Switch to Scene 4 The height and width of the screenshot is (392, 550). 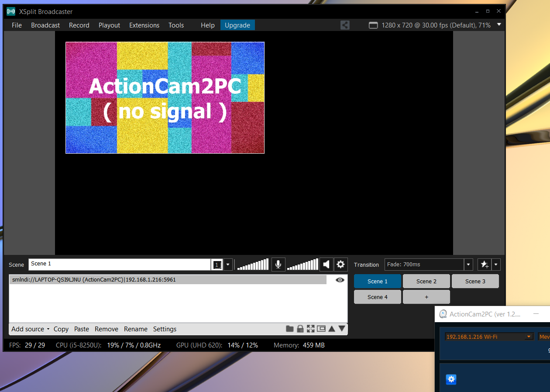[x=378, y=297]
